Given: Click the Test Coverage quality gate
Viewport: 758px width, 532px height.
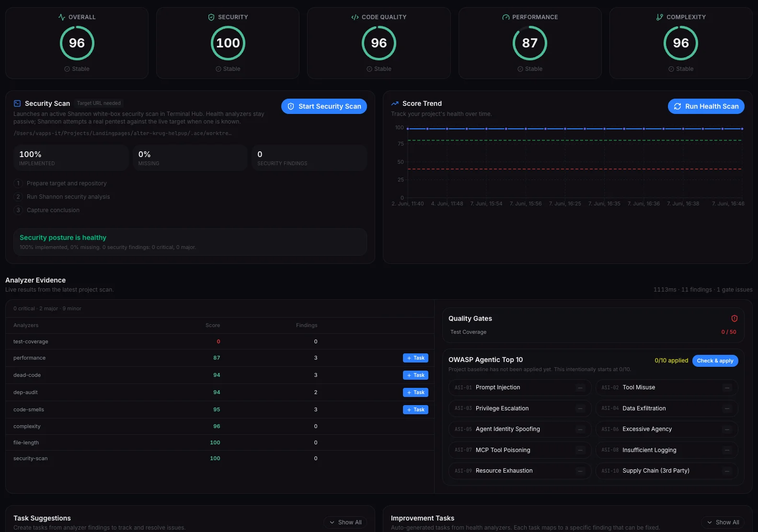Looking at the screenshot, I should click(x=593, y=332).
